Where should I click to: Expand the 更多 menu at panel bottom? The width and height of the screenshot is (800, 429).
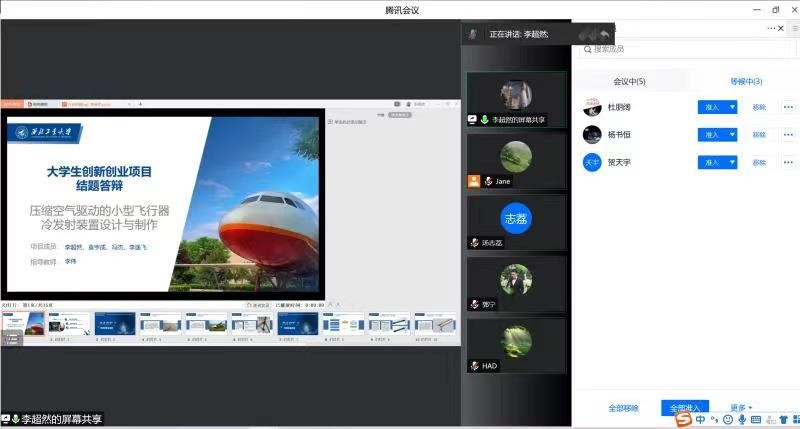(740, 408)
